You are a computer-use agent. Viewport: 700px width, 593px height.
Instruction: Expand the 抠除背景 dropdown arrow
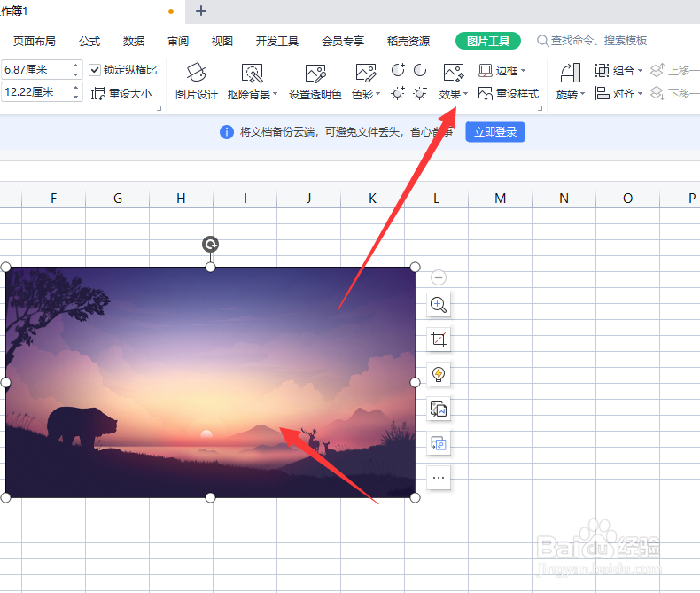[x=275, y=94]
